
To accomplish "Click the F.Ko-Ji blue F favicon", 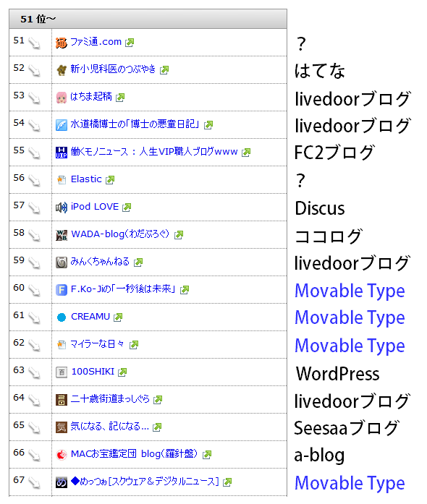I will click(x=62, y=290).
